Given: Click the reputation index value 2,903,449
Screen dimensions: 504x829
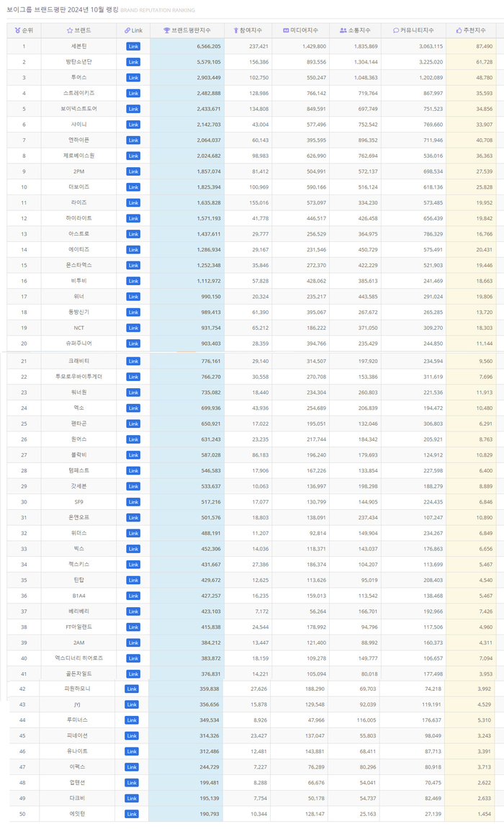Looking at the screenshot, I should point(209,78).
